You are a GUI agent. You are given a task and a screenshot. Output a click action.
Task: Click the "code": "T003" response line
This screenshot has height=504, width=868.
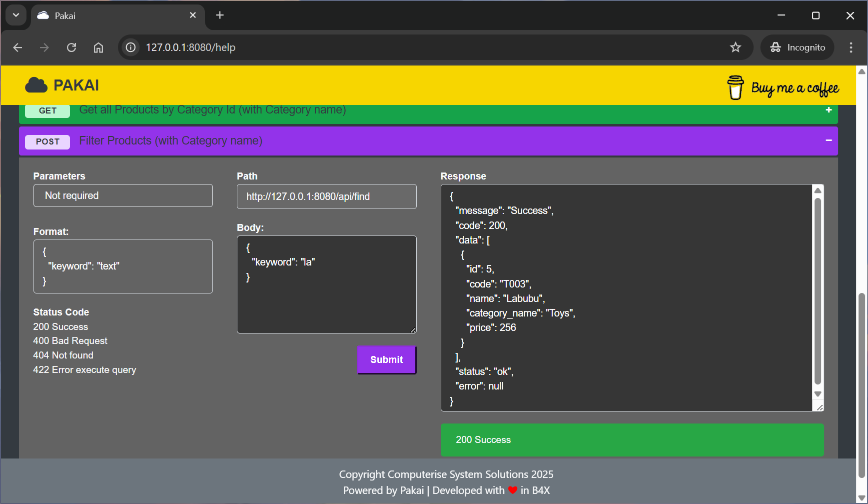pos(499,284)
